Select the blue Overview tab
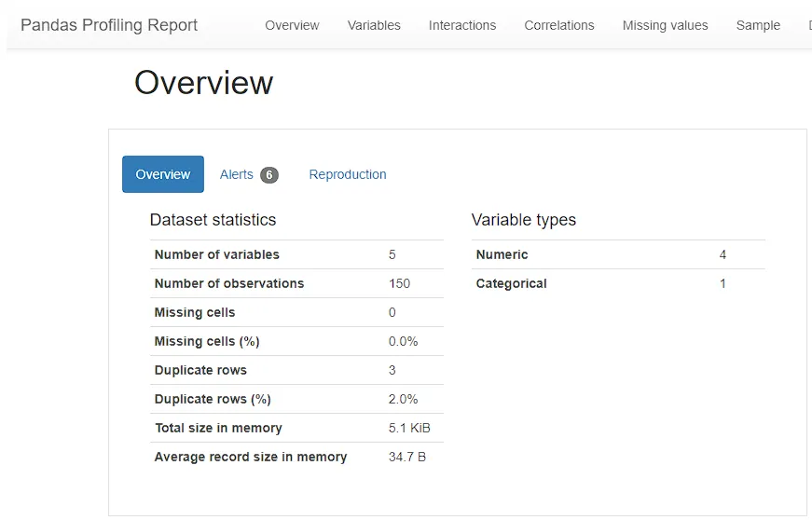Screen dimensions: 812x520 click(x=163, y=174)
